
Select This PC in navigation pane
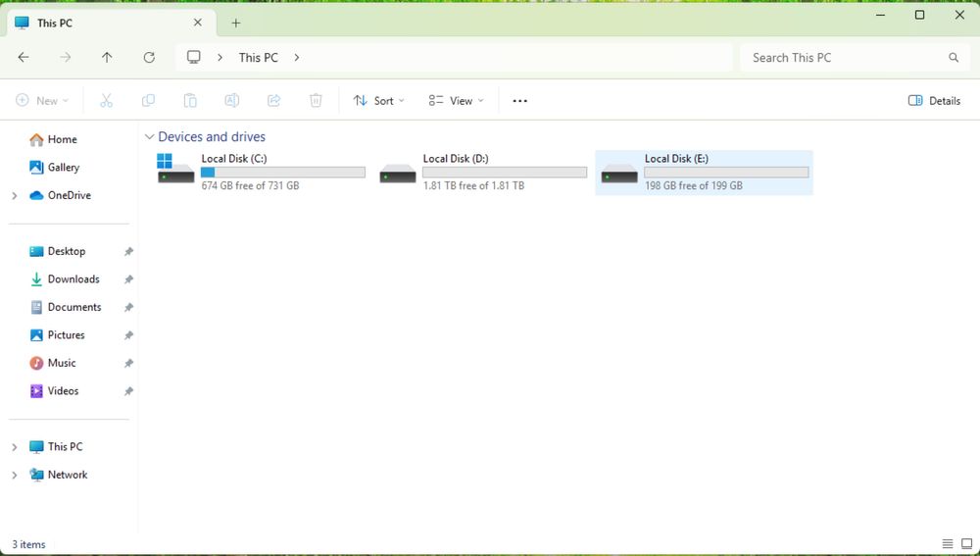(x=56, y=447)
